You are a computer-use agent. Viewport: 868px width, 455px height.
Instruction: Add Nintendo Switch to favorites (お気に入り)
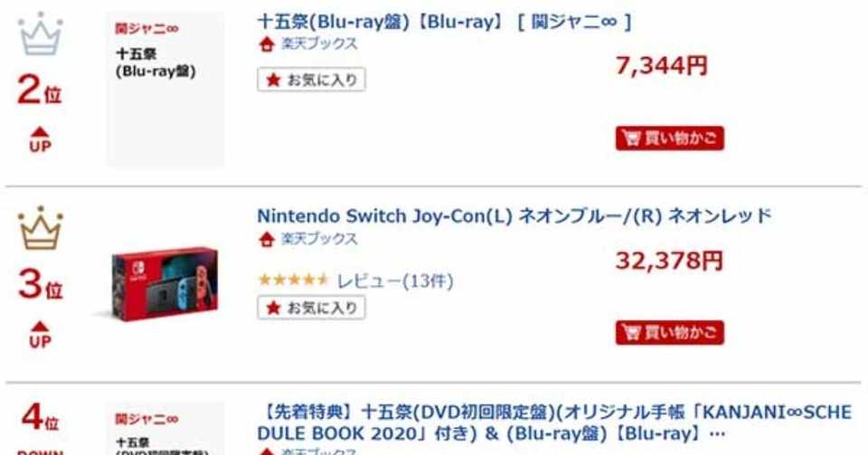coord(311,308)
